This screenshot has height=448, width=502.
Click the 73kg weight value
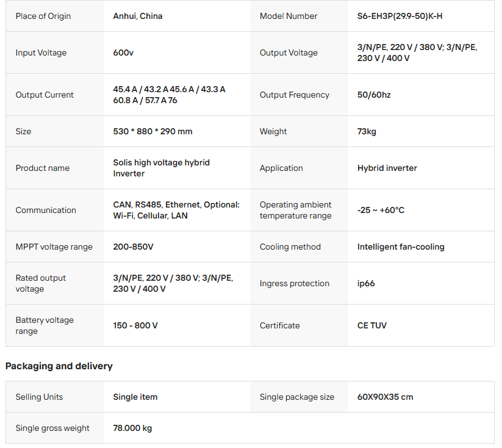click(367, 131)
